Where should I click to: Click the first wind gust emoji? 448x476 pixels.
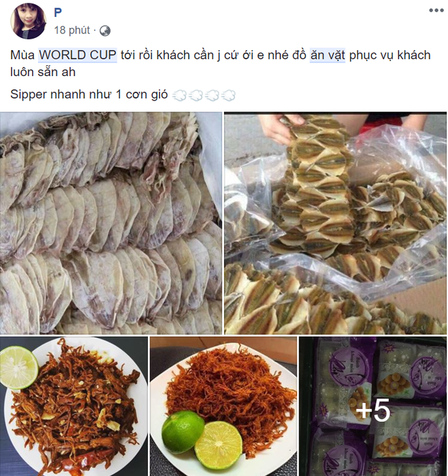click(180, 95)
